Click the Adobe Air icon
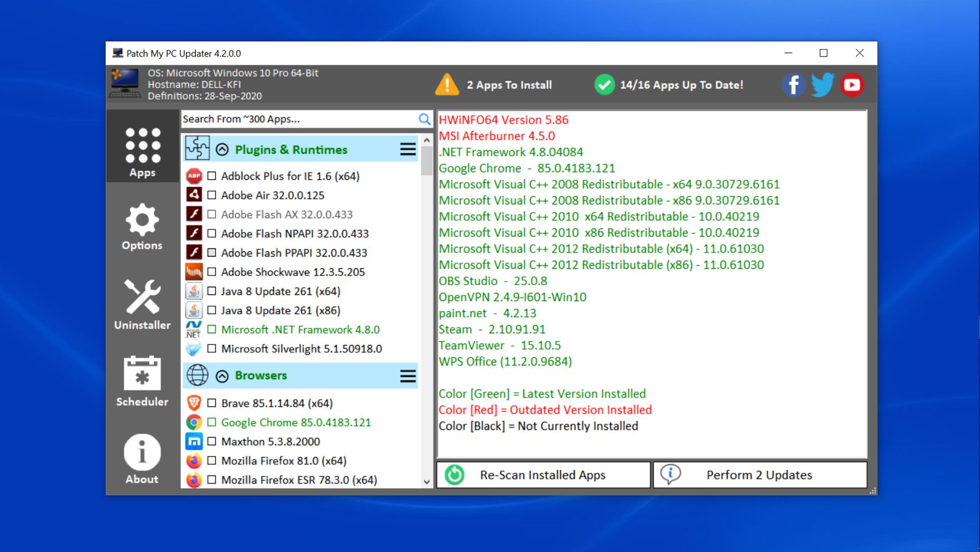 (194, 194)
